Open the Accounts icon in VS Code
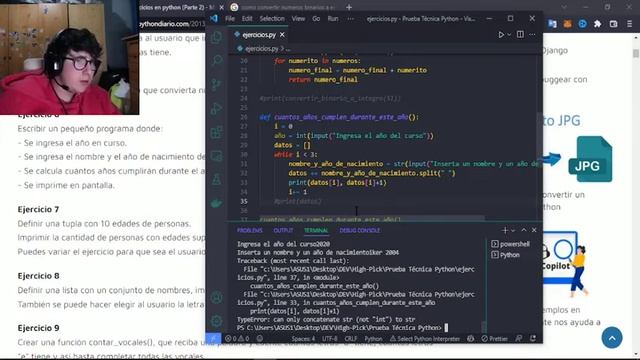Image resolution: width=640 pixels, height=360 pixels. click(217, 298)
